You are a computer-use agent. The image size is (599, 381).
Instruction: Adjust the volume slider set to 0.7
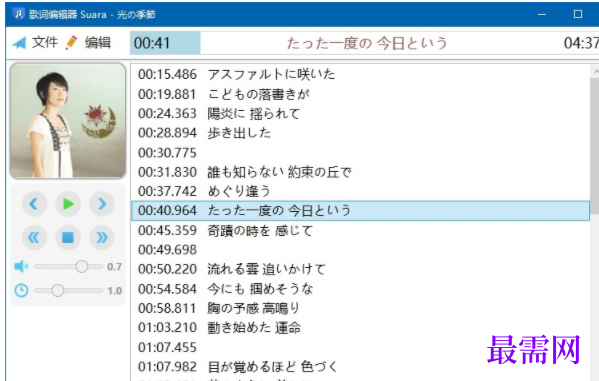(69, 266)
